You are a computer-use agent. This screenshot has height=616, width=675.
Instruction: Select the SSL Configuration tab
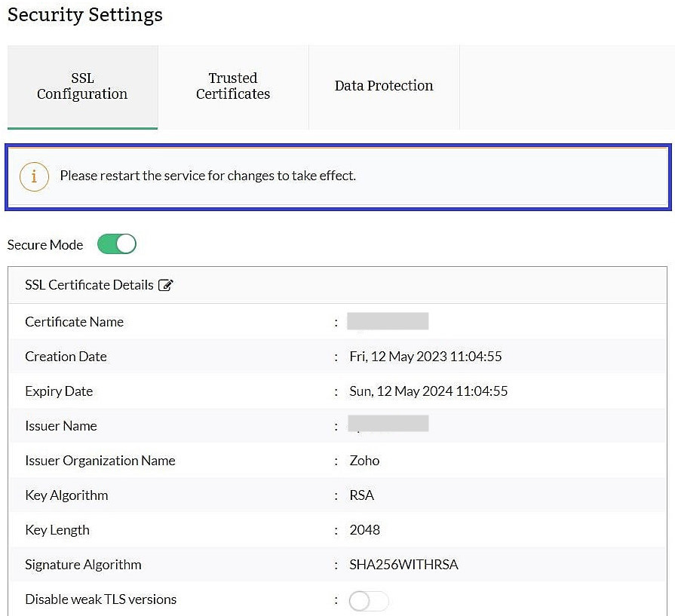tap(82, 86)
